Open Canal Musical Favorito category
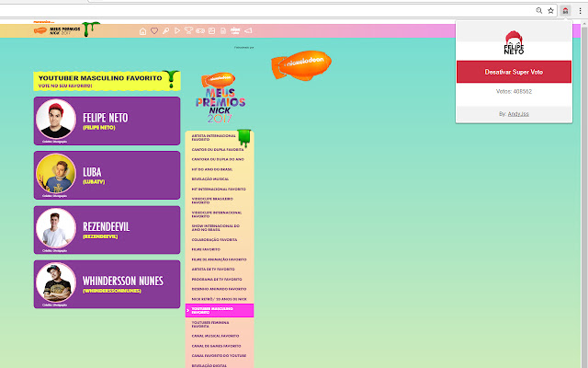This screenshot has height=368, width=588. [215, 336]
